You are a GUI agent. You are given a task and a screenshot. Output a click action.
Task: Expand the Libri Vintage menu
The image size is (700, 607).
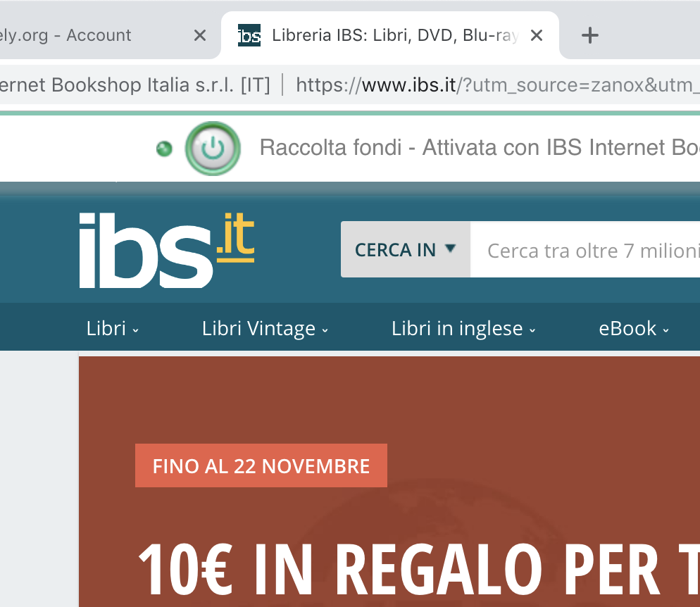click(265, 328)
